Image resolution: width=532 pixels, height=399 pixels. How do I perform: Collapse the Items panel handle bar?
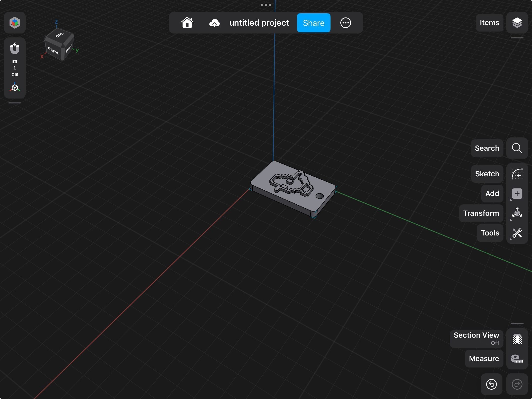(x=517, y=38)
